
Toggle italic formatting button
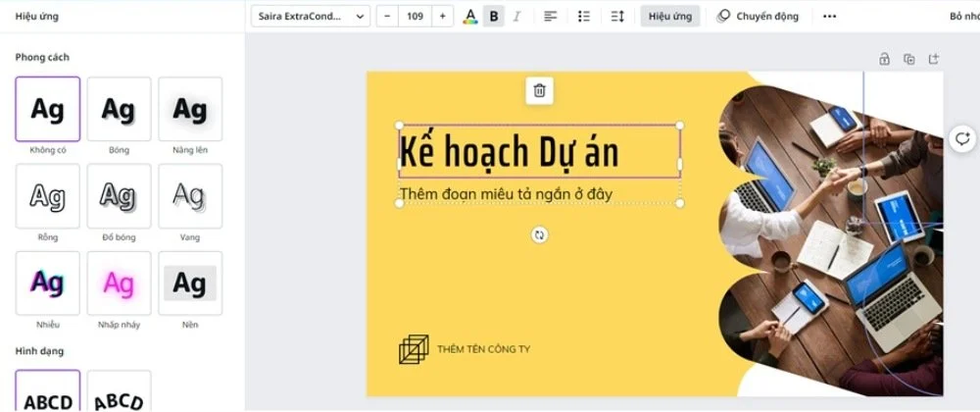coord(516,17)
